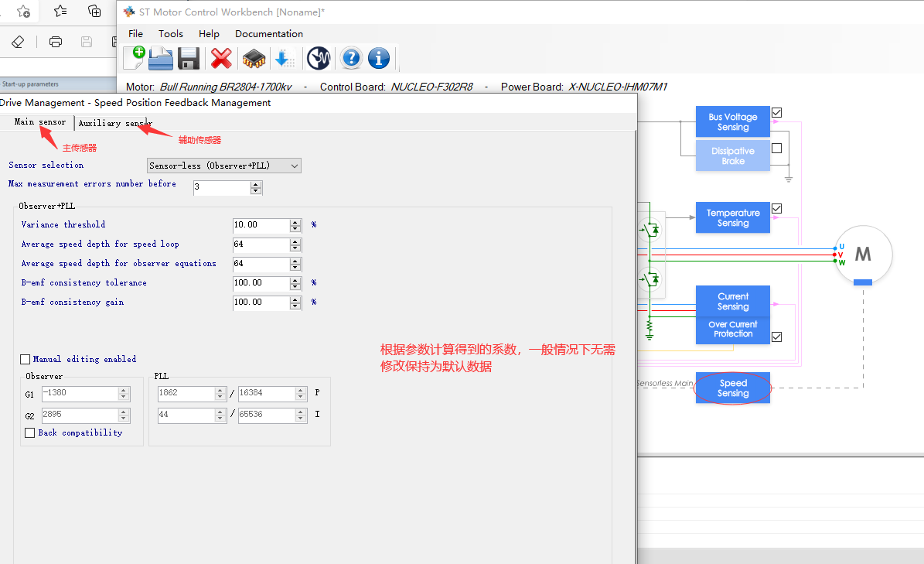Screen dimensions: 924x564
Task: Save the current Workbench project
Action: click(188, 58)
